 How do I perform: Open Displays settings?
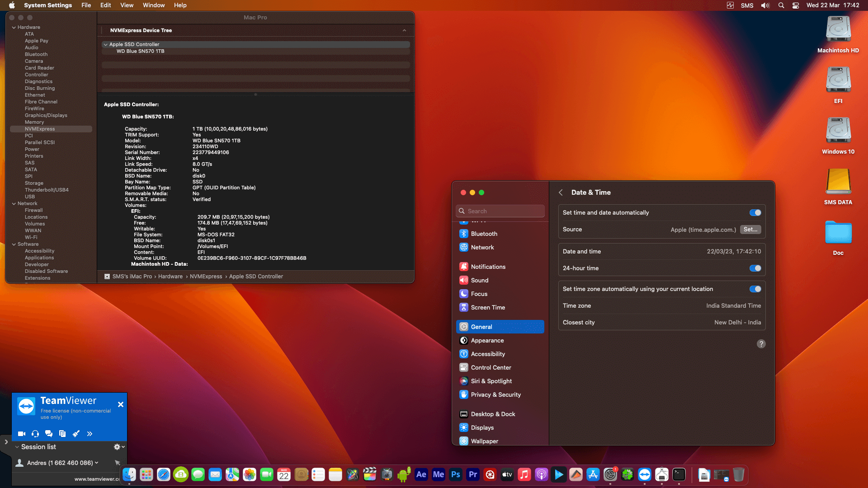(x=500, y=427)
